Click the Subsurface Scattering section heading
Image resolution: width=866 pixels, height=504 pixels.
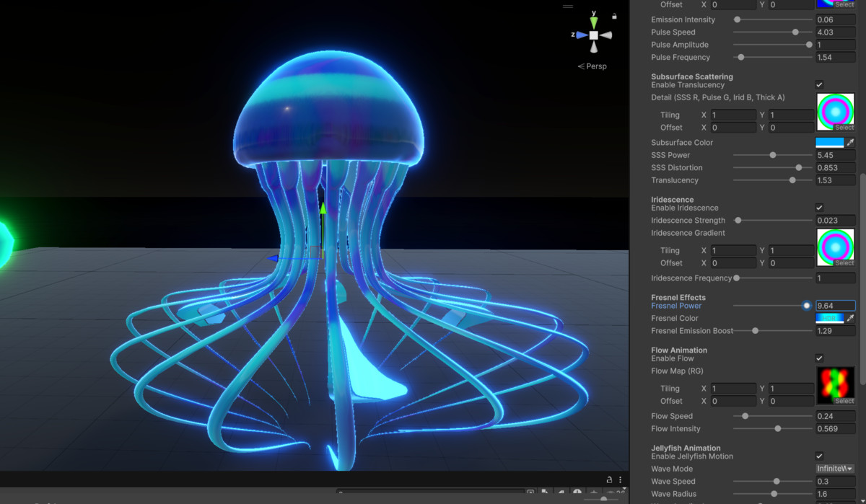coord(691,76)
